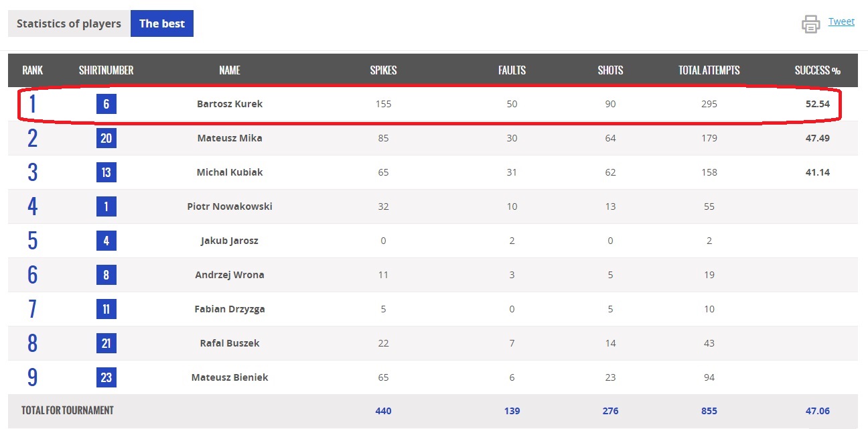Open Bartosz Kurek player name

click(230, 104)
